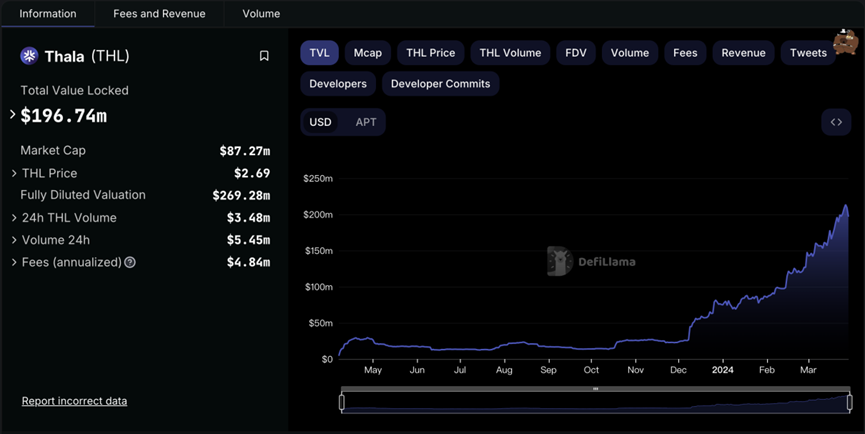Bookmark the Thala protocol
The height and width of the screenshot is (434, 865).
coord(264,56)
